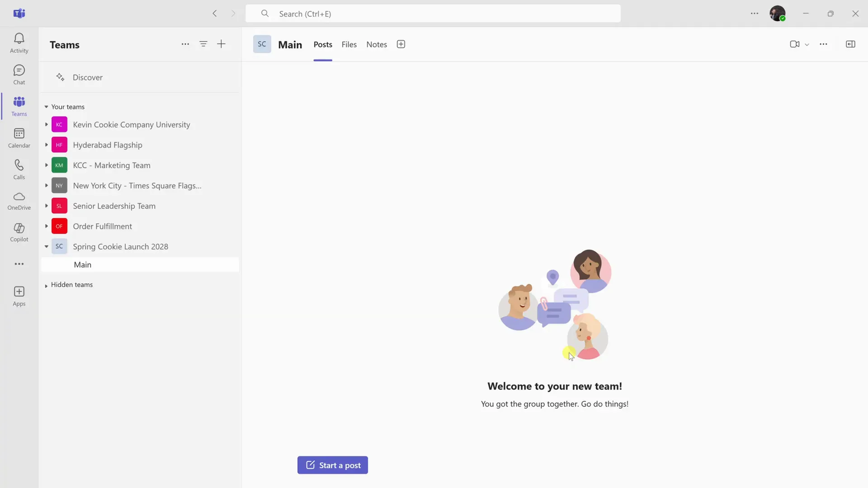Launch Copilot from the sidebar
Image resolution: width=868 pixels, height=488 pixels.
(19, 233)
